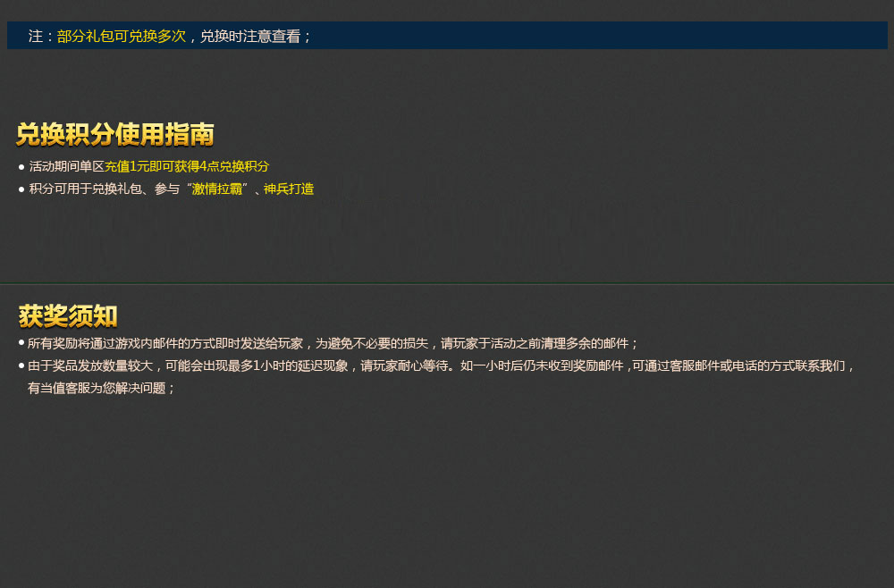Click the "兑换时注意查看" text in the banner
Image resolution: width=894 pixels, height=588 pixels.
tap(249, 37)
